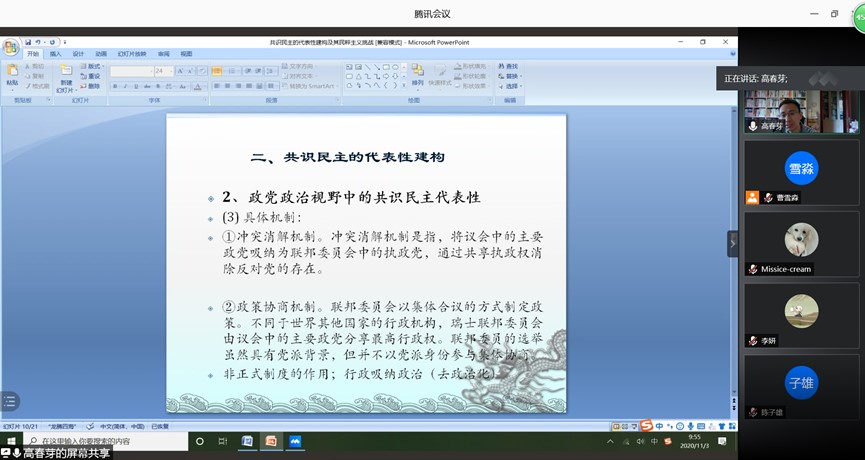The width and height of the screenshot is (865, 460).
Task: Select the 曹雪淼 participant tile
Action: [801, 172]
